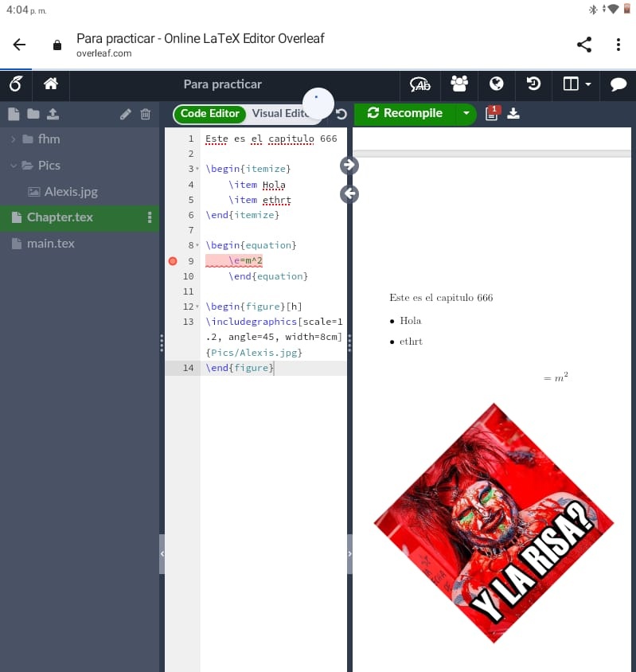Click the \item Hola code line

pos(257,185)
